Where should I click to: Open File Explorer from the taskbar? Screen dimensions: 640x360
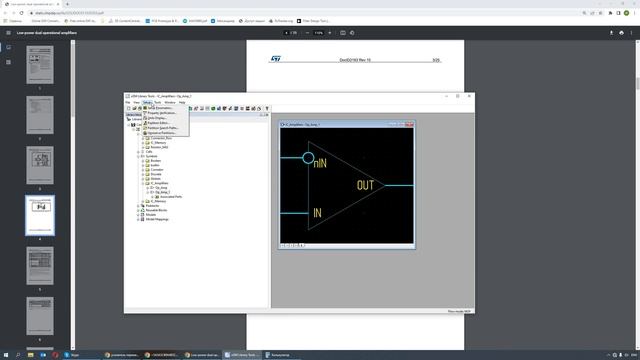click(31, 355)
